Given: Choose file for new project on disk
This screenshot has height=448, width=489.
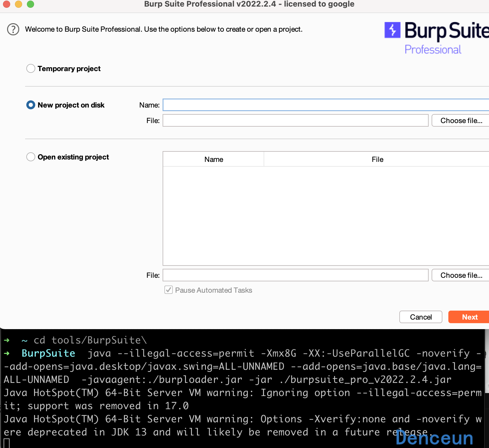Looking at the screenshot, I should (461, 120).
